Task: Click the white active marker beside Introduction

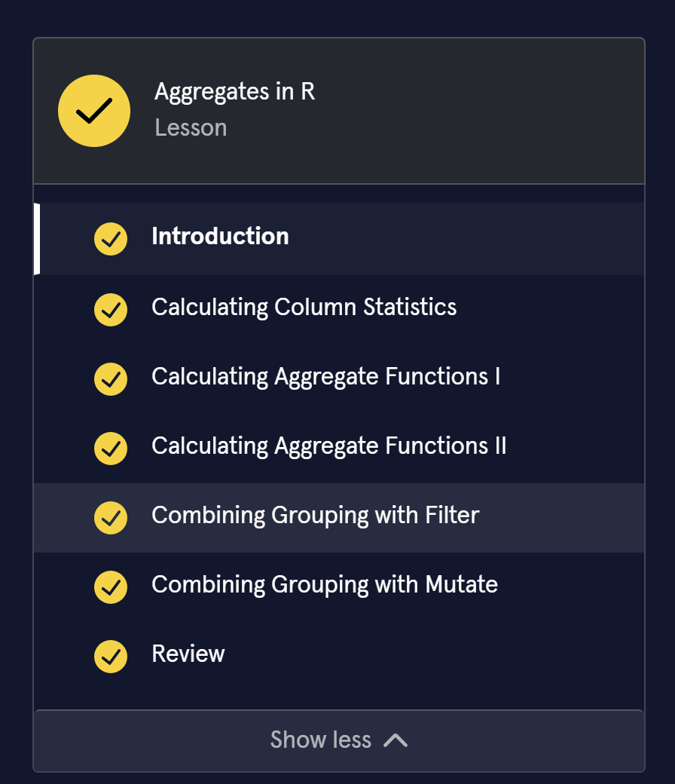Action: point(37,238)
